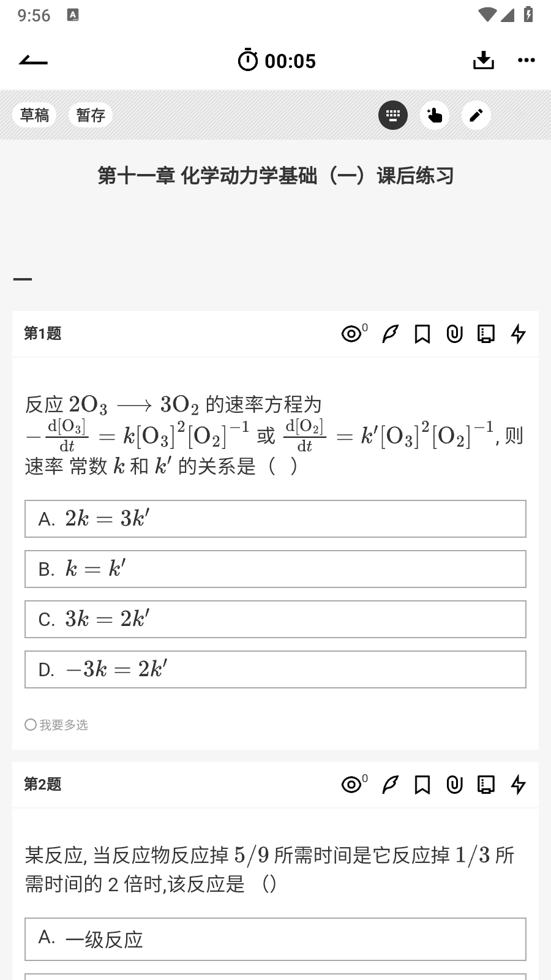Tap the lightning quick-action icon on question 2
The height and width of the screenshot is (980, 551).
click(518, 785)
